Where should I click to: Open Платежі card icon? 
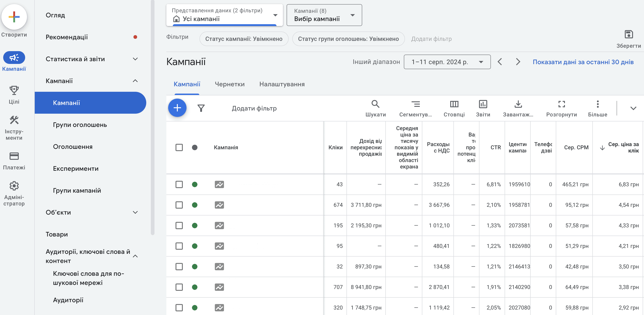pyautogui.click(x=14, y=156)
